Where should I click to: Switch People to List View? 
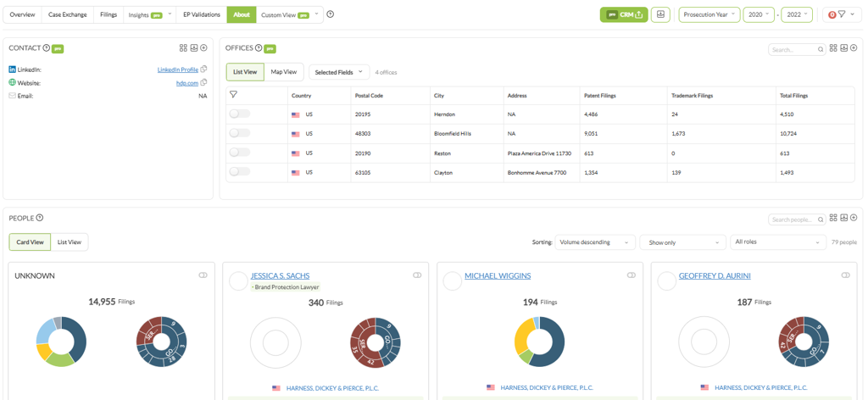click(70, 242)
